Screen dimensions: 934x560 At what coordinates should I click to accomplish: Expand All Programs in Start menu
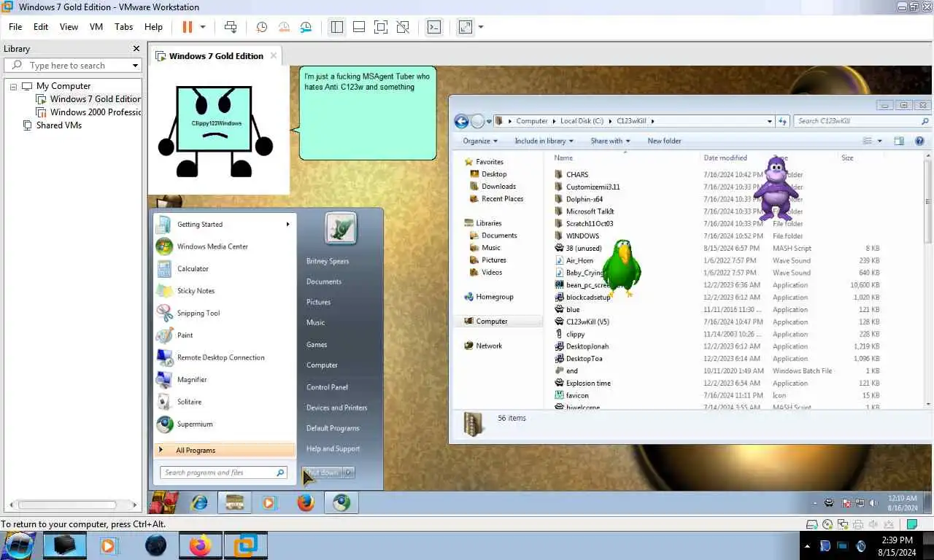point(225,451)
